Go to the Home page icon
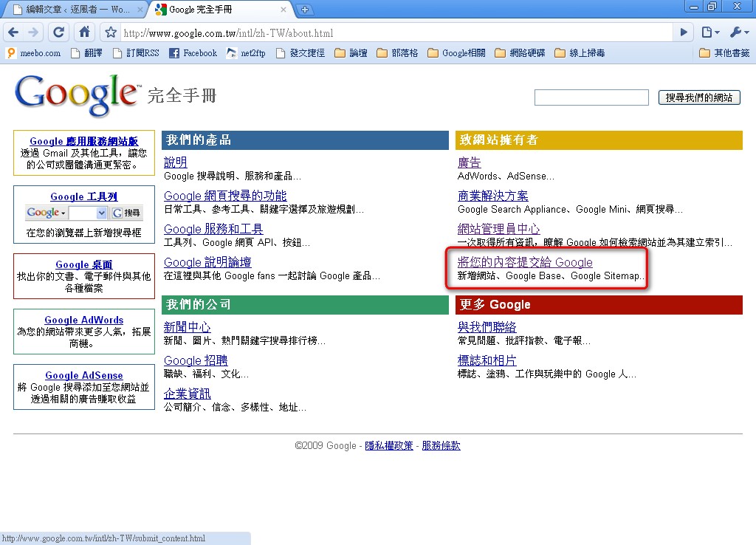 coord(84,32)
